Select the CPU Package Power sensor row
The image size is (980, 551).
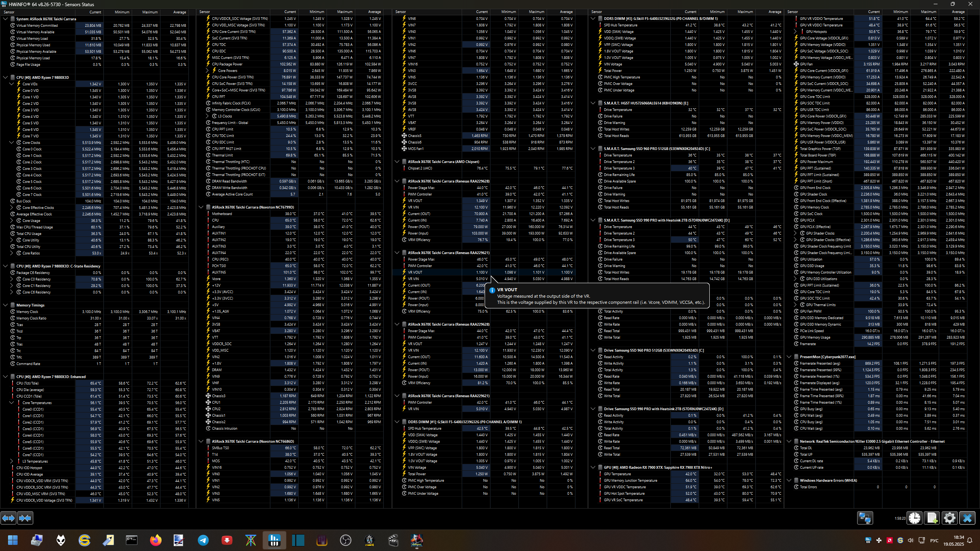point(227,64)
